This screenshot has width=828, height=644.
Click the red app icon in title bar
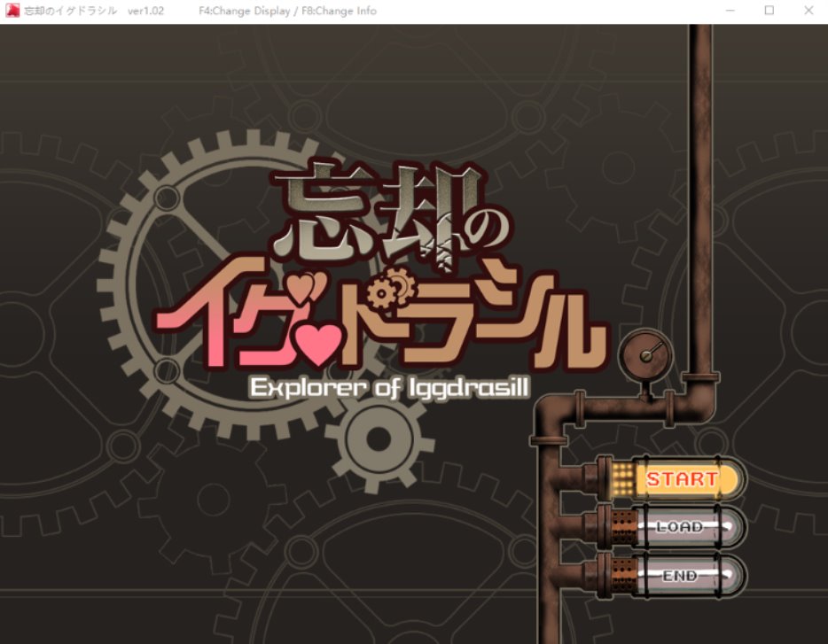(12, 11)
